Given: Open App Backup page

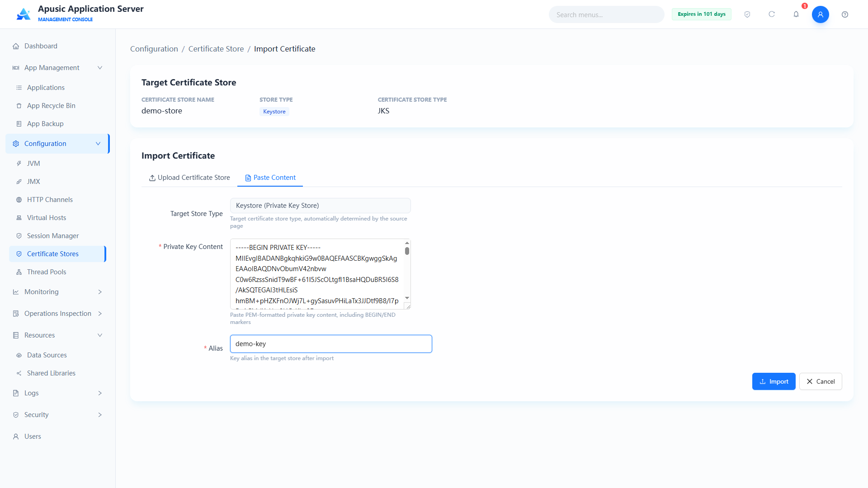Looking at the screenshot, I should (x=57, y=124).
